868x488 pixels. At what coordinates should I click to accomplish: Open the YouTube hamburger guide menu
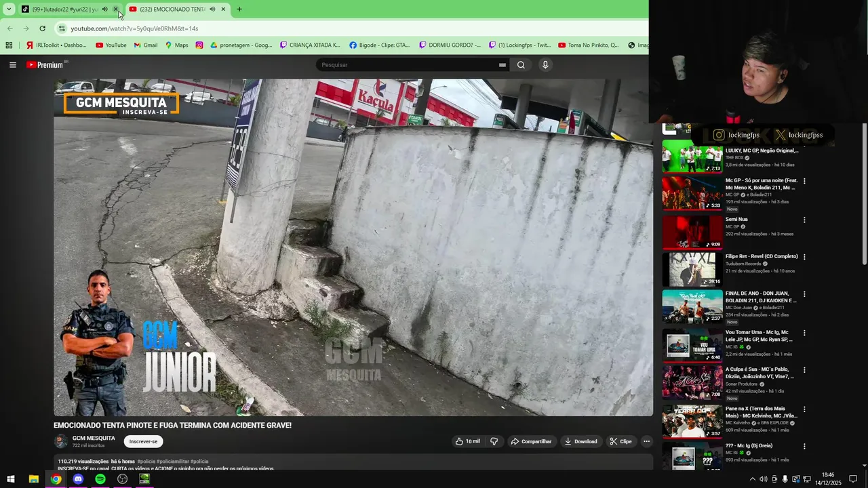(13, 65)
